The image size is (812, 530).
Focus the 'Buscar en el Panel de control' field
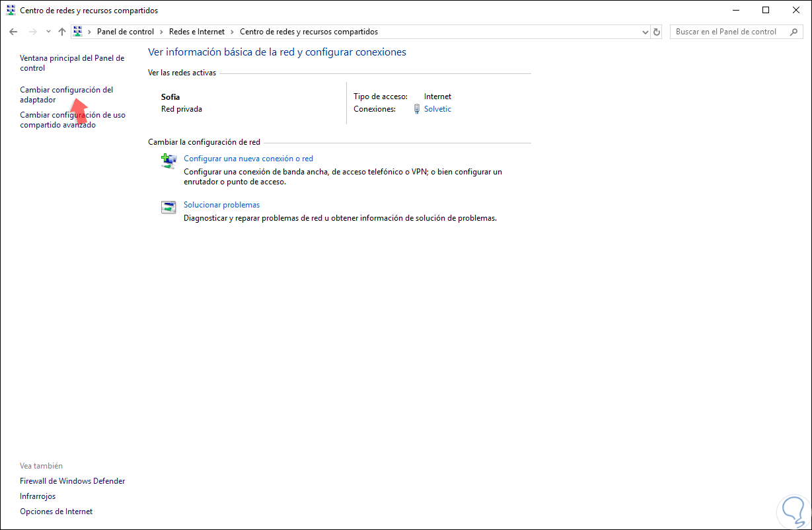click(x=736, y=32)
